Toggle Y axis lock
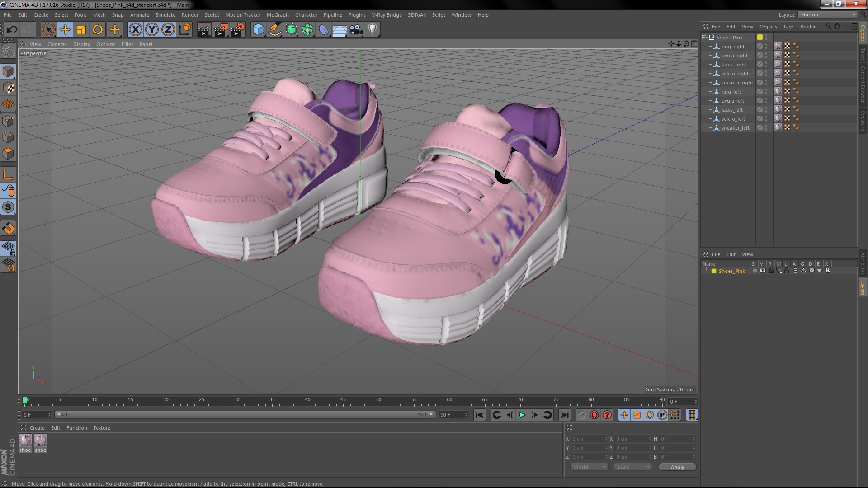Viewport: 868px width, 488px height. [x=152, y=30]
